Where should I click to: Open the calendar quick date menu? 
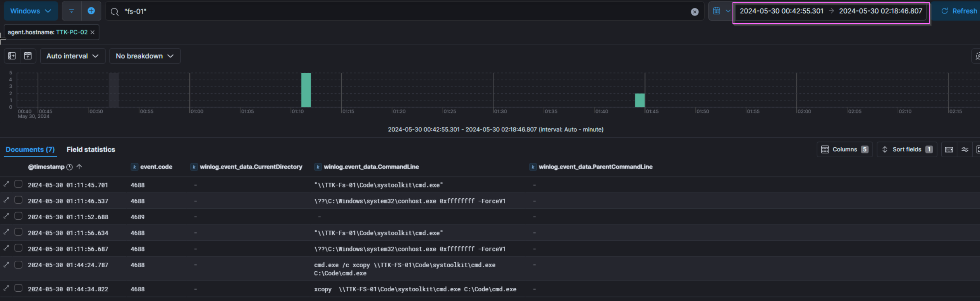coord(720,11)
